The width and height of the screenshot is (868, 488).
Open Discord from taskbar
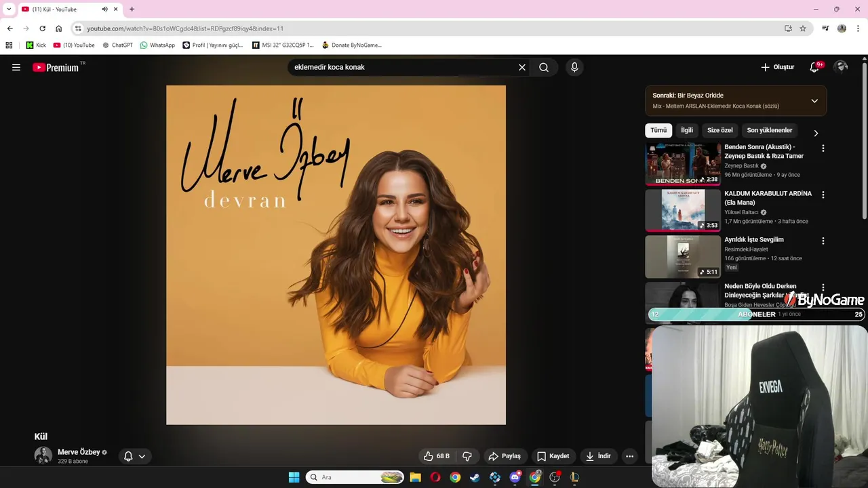515,477
